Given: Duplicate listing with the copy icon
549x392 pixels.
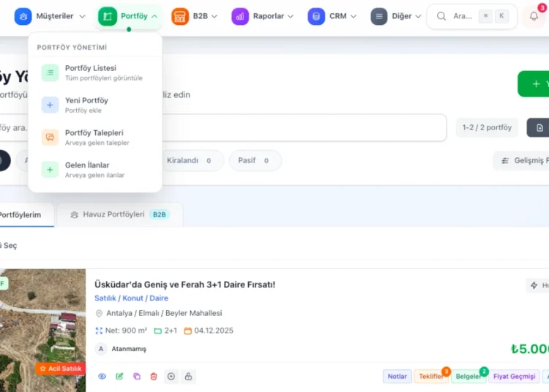Looking at the screenshot, I should (137, 377).
